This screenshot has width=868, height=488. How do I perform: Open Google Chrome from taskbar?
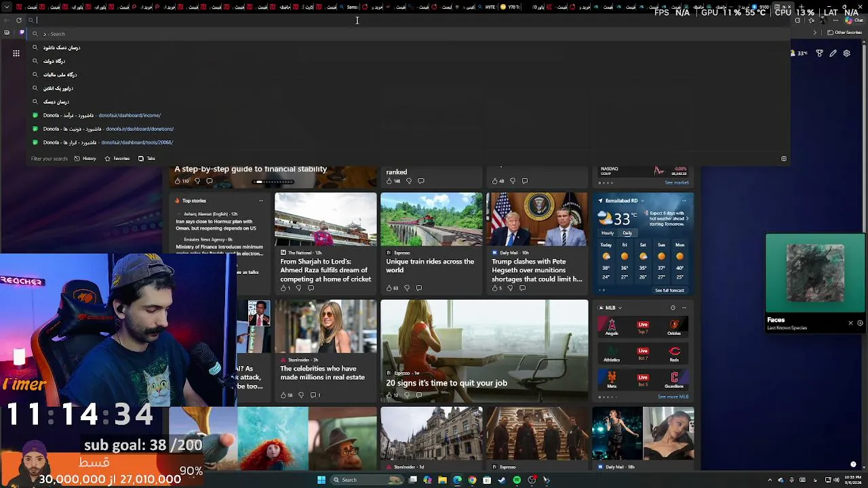tap(472, 480)
